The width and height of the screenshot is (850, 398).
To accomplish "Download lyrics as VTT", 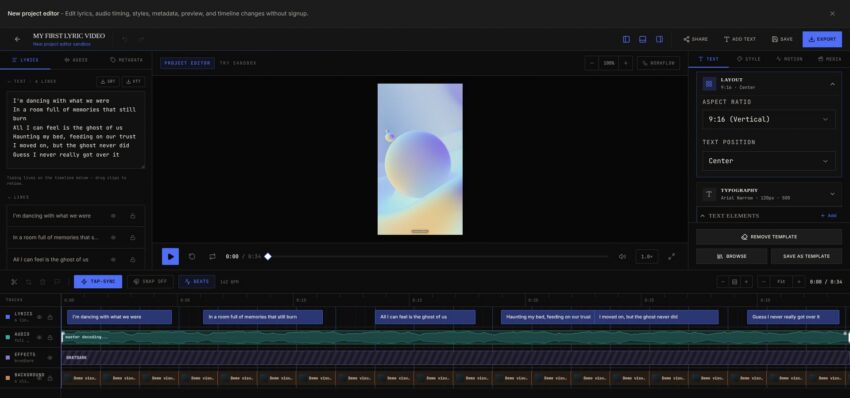I will pyautogui.click(x=133, y=81).
